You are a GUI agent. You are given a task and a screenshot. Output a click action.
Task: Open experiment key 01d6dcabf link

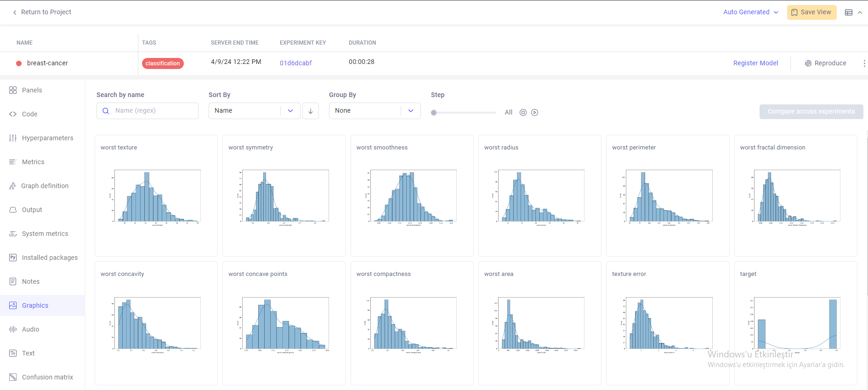pos(296,63)
